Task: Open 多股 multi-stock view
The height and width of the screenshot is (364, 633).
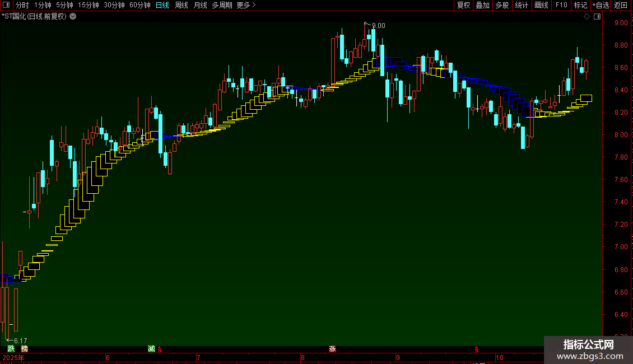Action: tap(502, 5)
